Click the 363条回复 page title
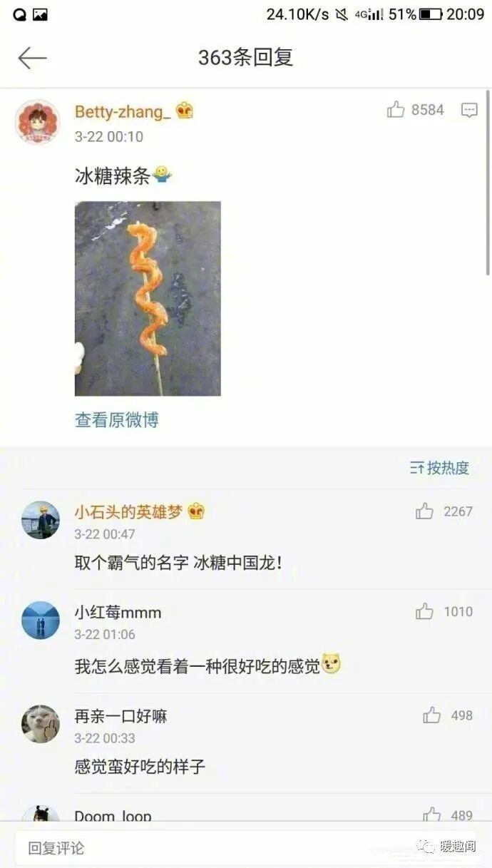The image size is (492, 868). pos(246,58)
